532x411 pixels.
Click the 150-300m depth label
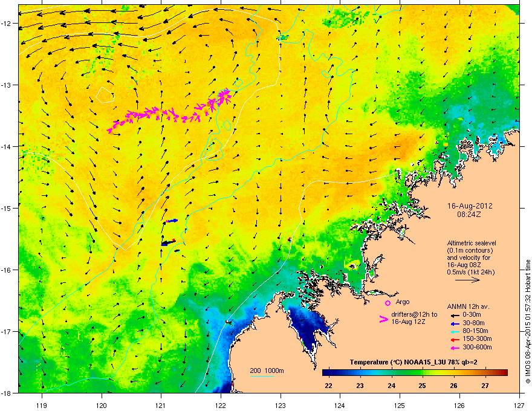[x=477, y=338]
